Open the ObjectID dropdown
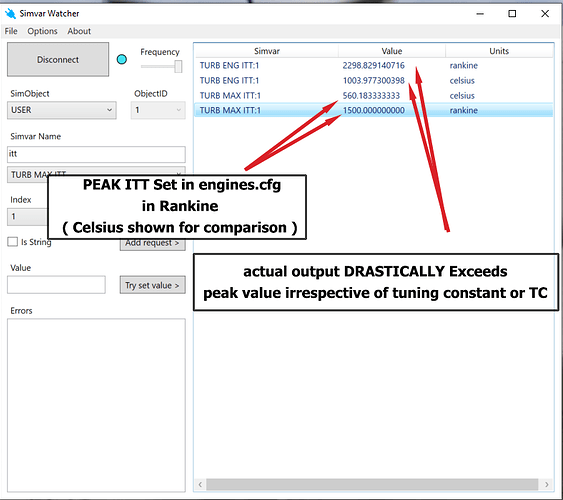Image resolution: width=563 pixels, height=500 pixels. pyautogui.click(x=158, y=110)
